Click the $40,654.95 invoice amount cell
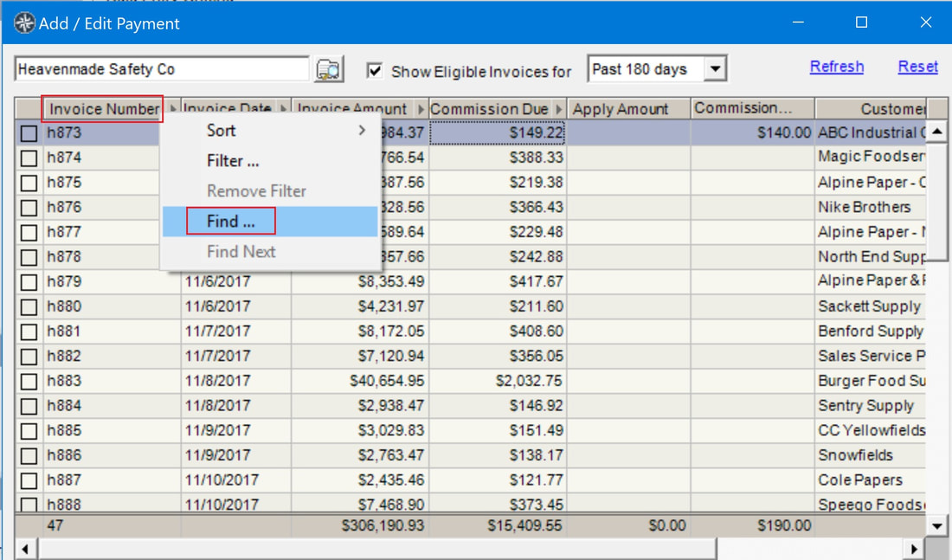Image resolution: width=952 pixels, height=560 pixels. (359, 381)
